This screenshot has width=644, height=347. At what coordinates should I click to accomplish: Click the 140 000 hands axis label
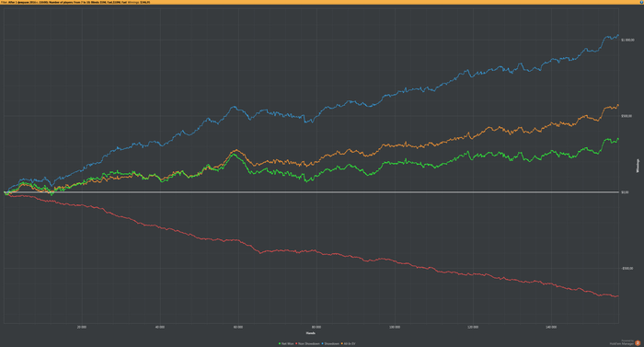(551, 328)
